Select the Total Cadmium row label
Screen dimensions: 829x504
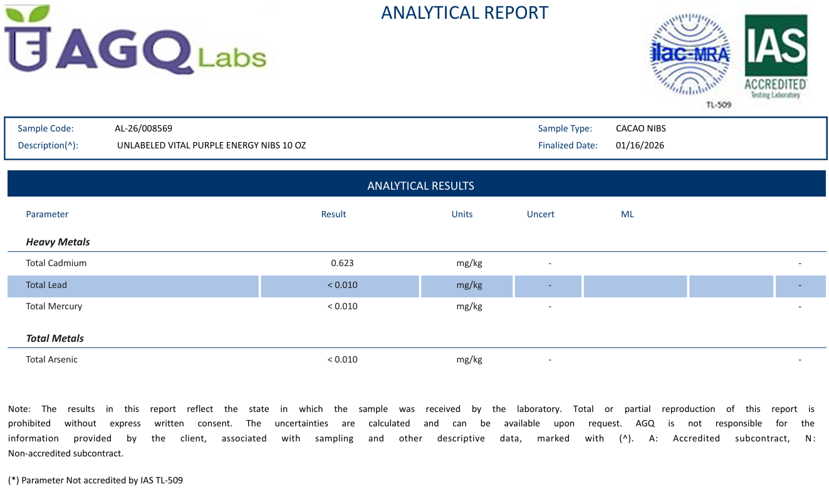(56, 263)
